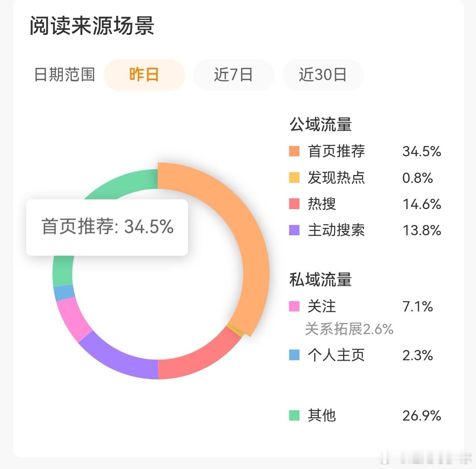Click the 日期范围 label

coord(65,75)
